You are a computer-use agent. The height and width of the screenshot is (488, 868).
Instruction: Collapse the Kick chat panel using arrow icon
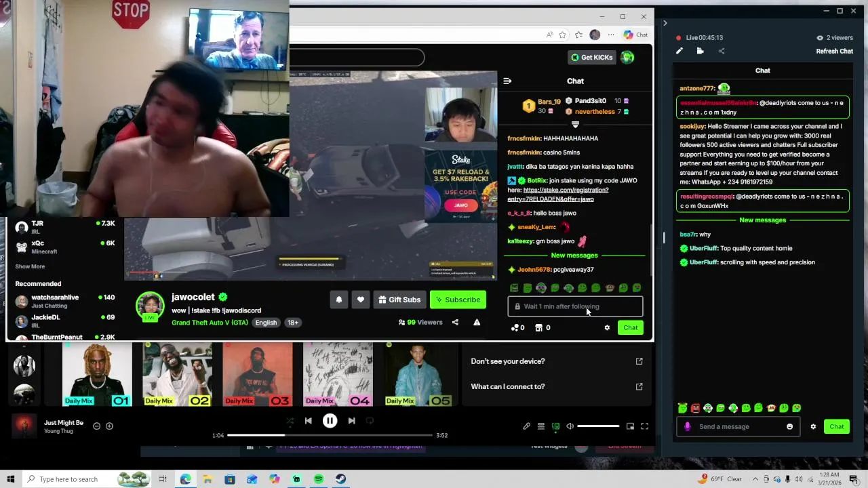507,81
